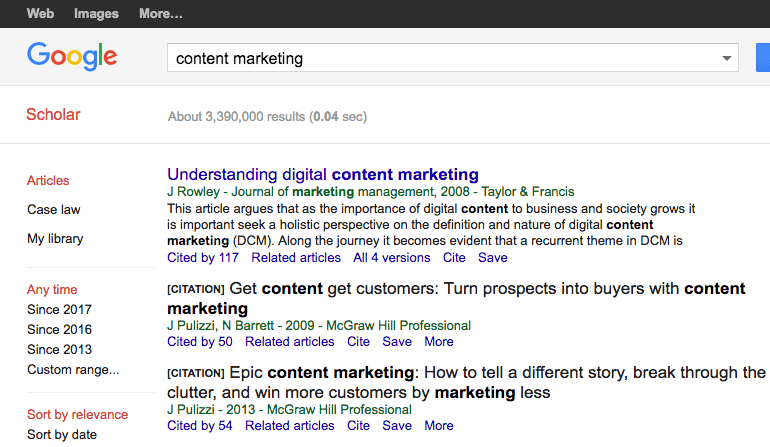Choose Custom range... date filter
The height and width of the screenshot is (447, 770).
point(73,369)
